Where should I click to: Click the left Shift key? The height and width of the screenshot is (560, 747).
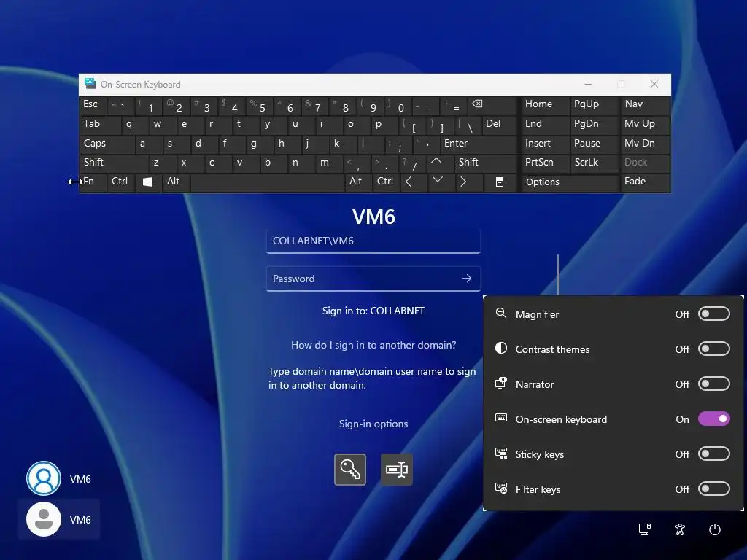[x=114, y=163]
